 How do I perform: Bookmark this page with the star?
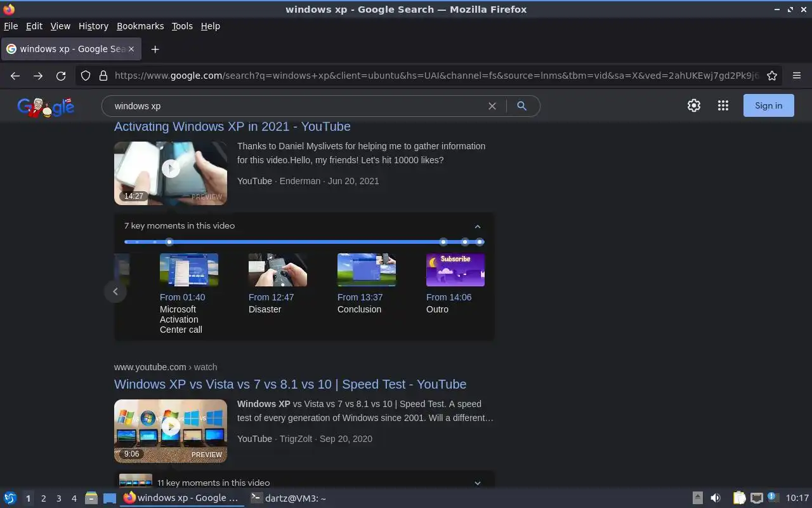tap(772, 76)
